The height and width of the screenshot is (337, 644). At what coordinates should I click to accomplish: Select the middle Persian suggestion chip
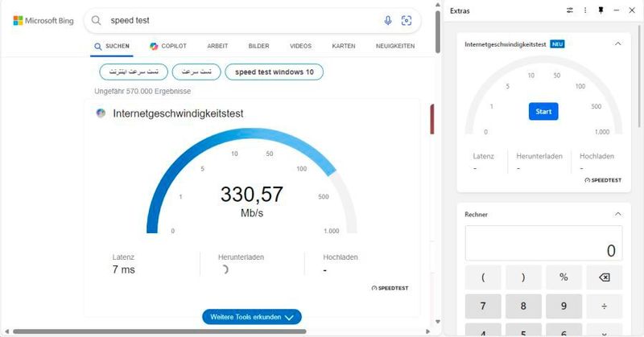click(196, 72)
